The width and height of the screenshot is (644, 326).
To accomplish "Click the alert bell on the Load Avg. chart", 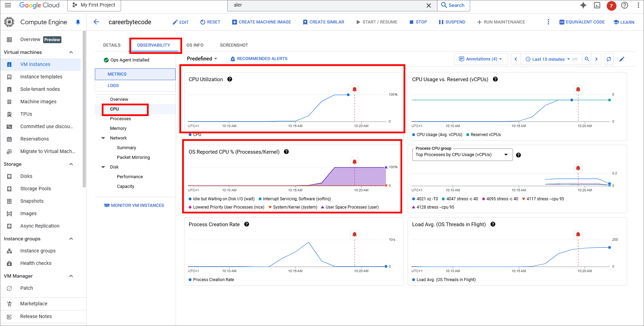I will coord(578,234).
